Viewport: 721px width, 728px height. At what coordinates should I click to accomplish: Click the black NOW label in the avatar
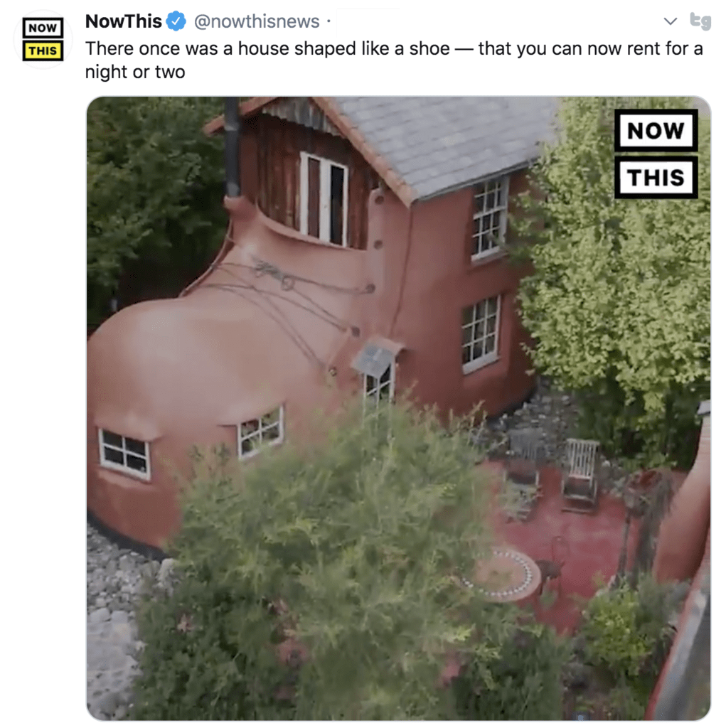(x=43, y=28)
